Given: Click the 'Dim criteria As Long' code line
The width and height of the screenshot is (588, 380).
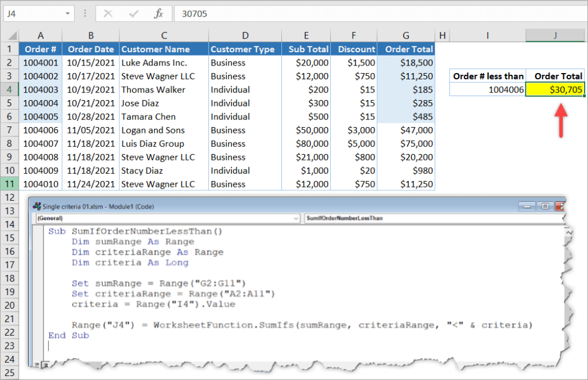Looking at the screenshot, I should (130, 263).
